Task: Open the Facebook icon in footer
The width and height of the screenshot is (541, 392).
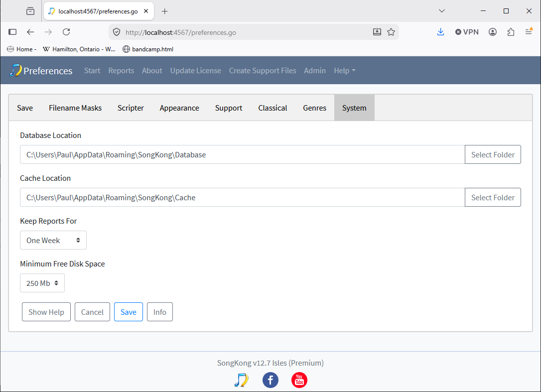Action: [x=270, y=380]
